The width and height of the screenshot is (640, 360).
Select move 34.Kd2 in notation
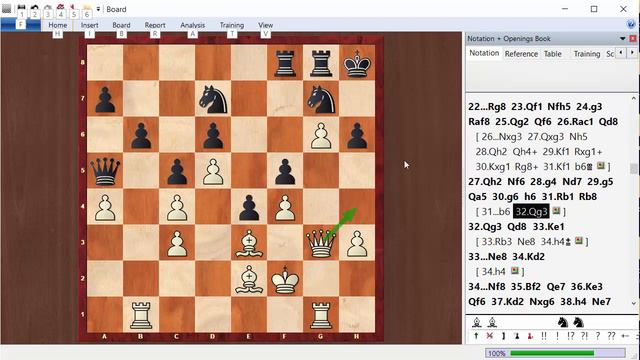[529, 257]
